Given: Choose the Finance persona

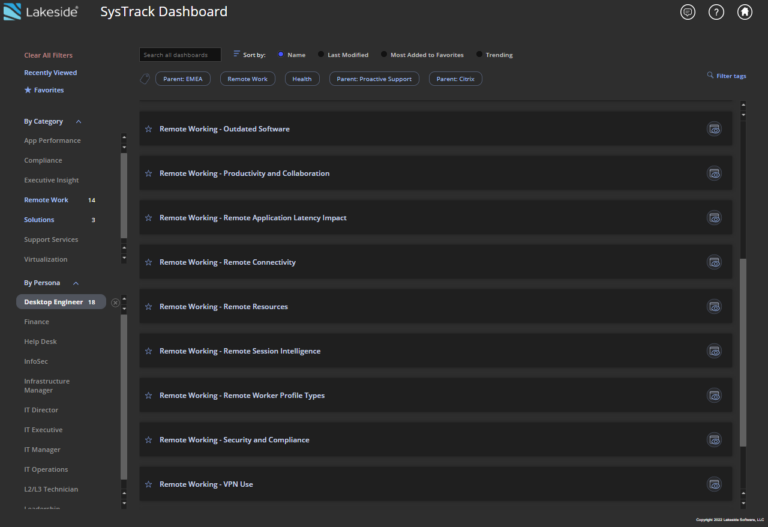Looking at the screenshot, I should tap(37, 322).
